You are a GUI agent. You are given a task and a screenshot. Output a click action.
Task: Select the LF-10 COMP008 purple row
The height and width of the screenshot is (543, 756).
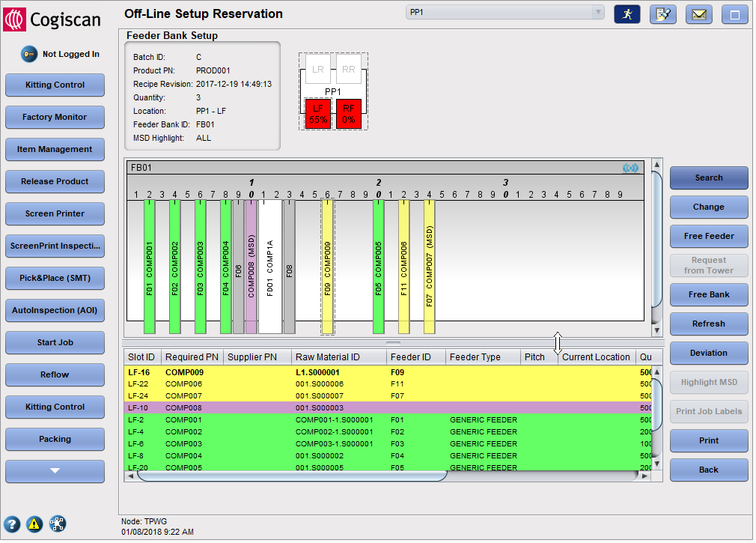[388, 408]
